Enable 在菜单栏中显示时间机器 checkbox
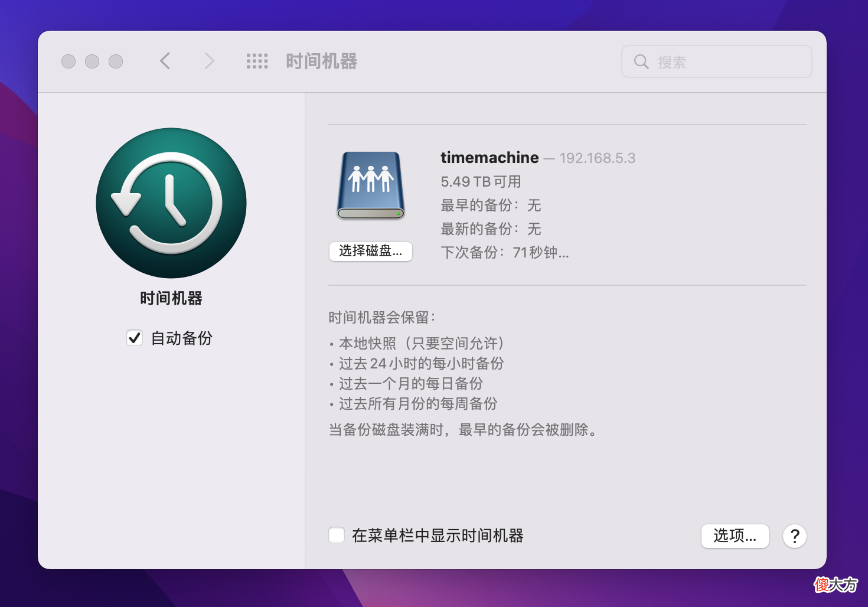Viewport: 868px width, 607px height. 337,535
